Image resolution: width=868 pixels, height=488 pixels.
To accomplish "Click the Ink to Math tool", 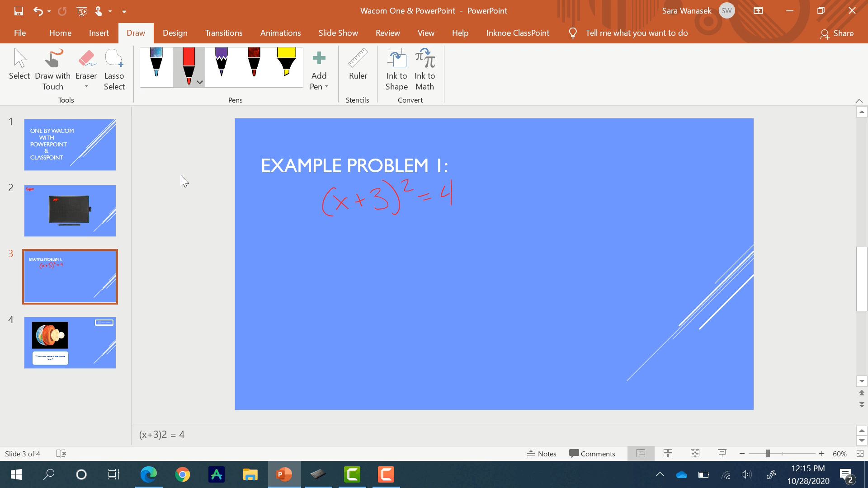I will [425, 69].
